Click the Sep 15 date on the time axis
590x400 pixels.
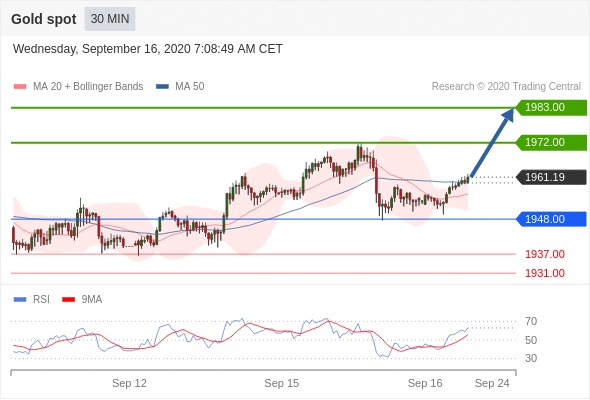[281, 383]
